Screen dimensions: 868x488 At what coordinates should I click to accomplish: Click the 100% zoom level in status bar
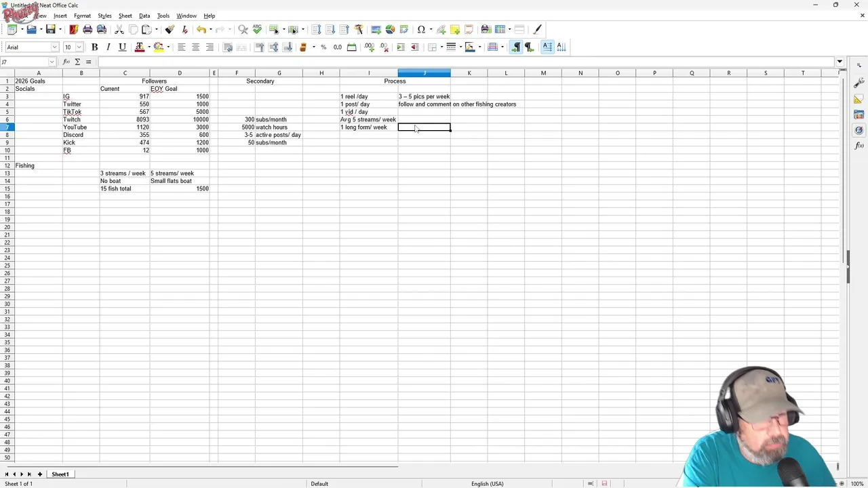tap(857, 484)
